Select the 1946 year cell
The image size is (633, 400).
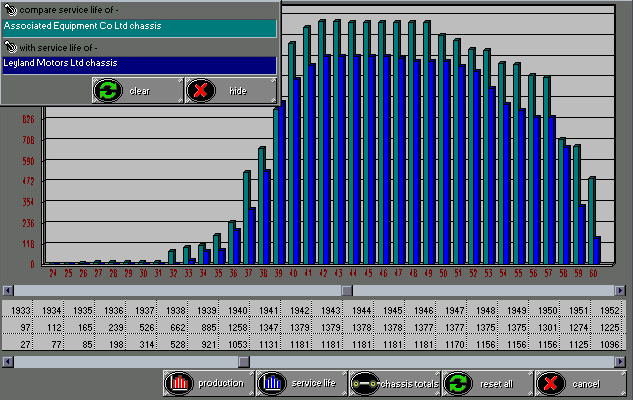coord(420,310)
